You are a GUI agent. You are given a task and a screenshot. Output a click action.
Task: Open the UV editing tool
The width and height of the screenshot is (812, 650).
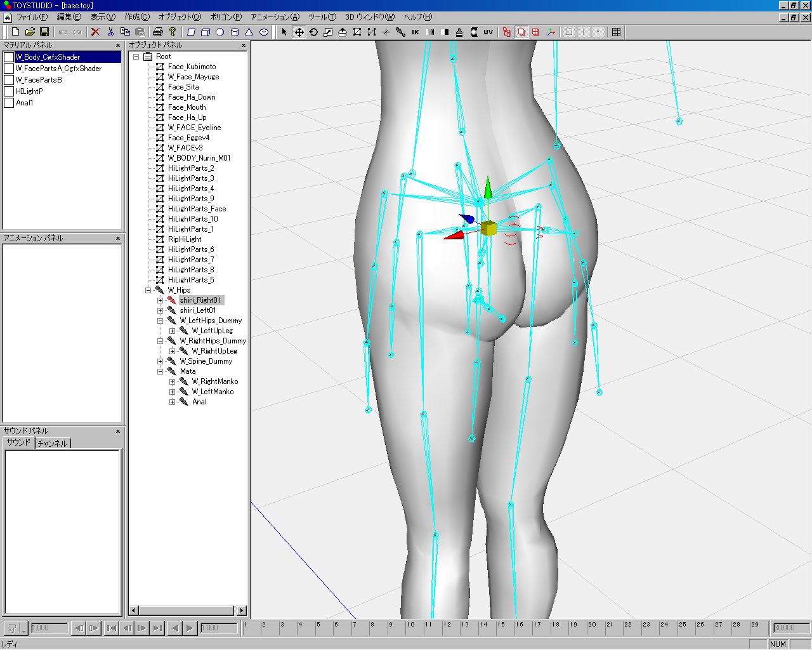[x=488, y=32]
